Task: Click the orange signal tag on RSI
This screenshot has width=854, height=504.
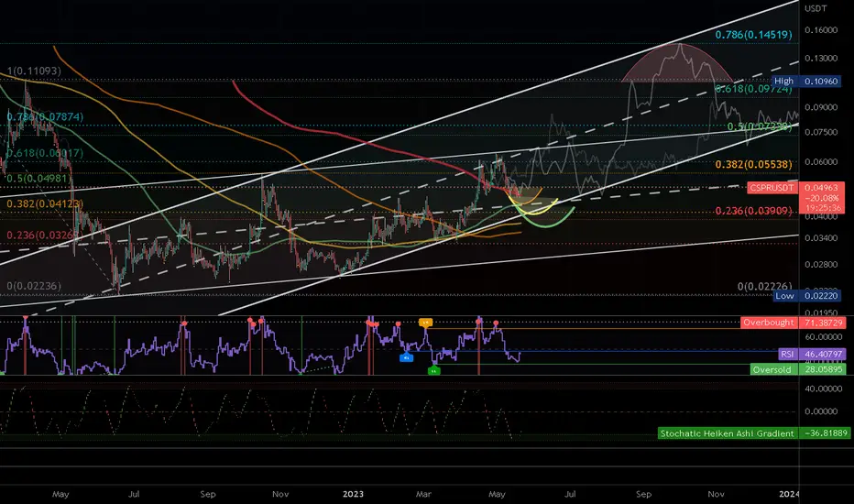Action: [425, 323]
